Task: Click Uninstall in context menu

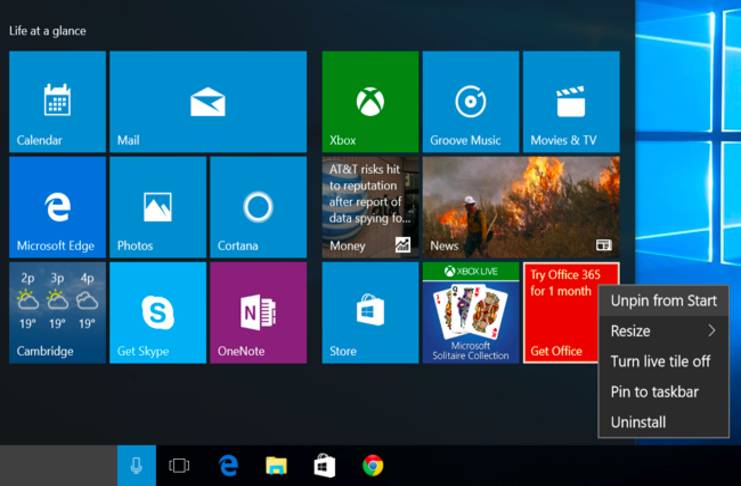Action: pyautogui.click(x=638, y=422)
